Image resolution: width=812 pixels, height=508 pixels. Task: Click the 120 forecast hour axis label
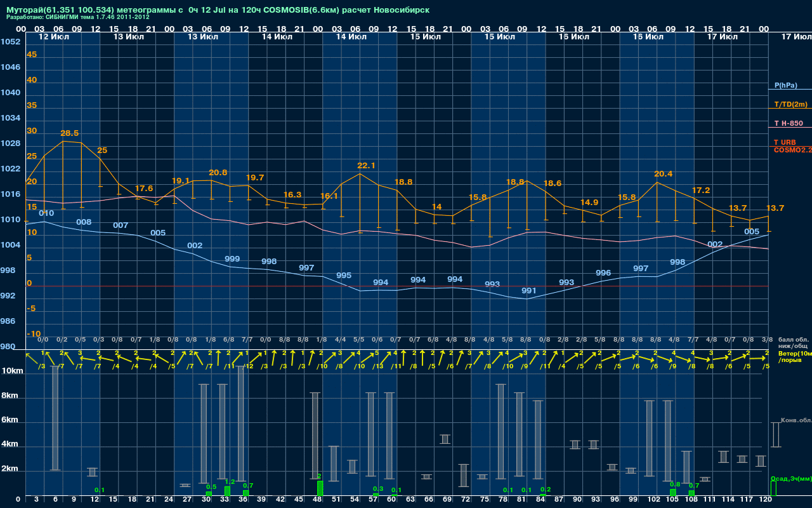(x=766, y=500)
